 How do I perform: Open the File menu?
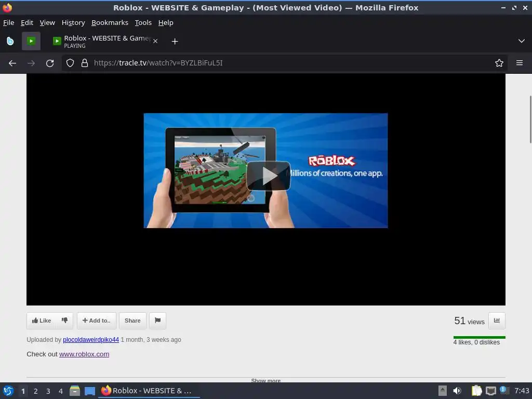click(x=8, y=23)
